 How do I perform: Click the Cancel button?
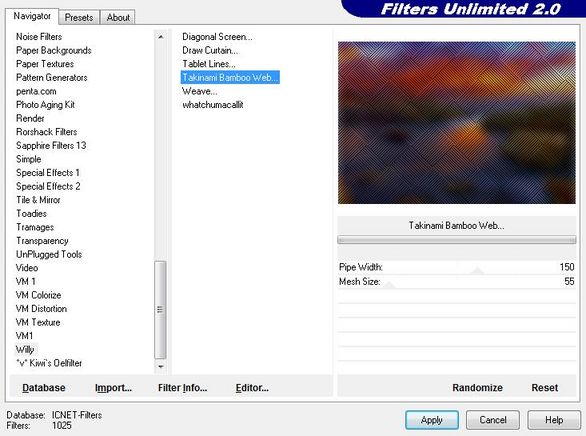click(493, 420)
